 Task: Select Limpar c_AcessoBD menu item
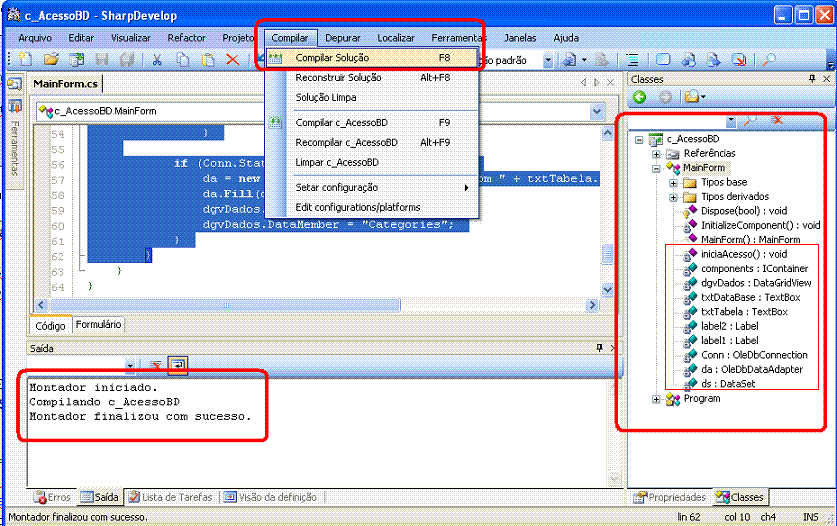click(372, 162)
